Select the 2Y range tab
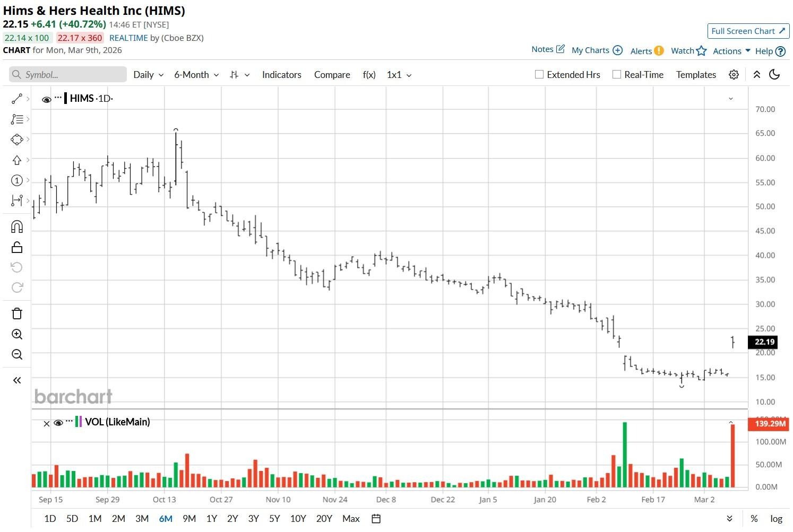This screenshot has height=532, width=793. click(x=232, y=519)
